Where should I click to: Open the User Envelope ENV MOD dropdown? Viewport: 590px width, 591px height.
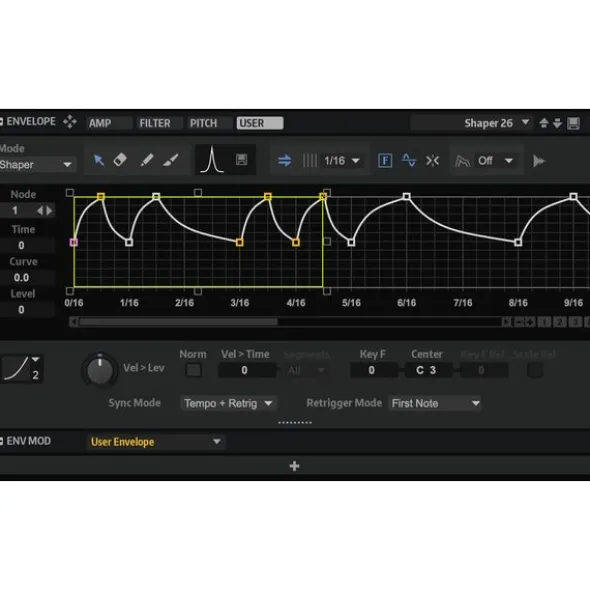(x=156, y=442)
